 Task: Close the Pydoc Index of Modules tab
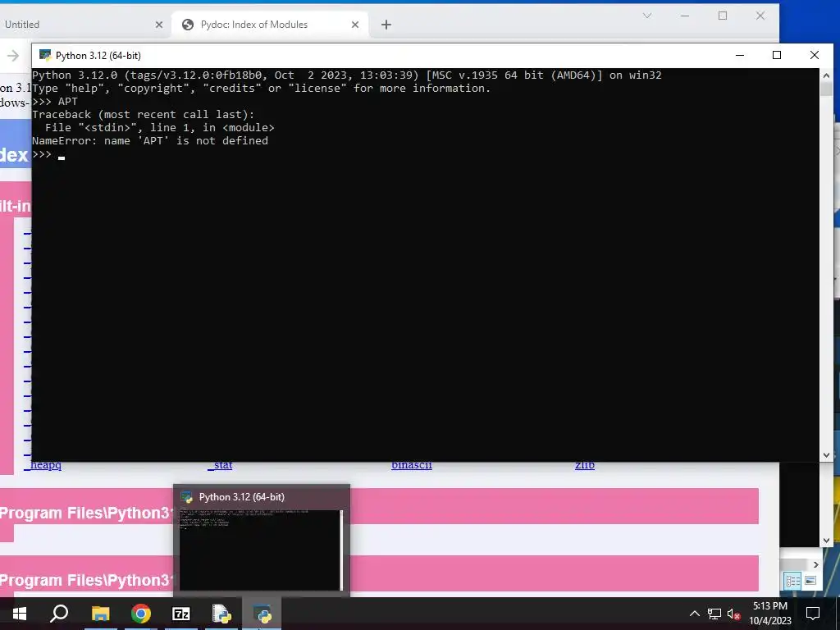click(355, 25)
